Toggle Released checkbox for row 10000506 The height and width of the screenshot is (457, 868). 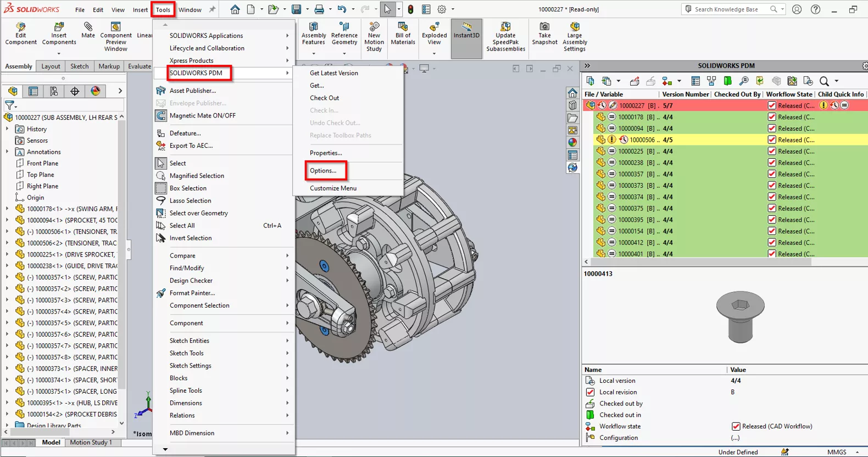pos(772,140)
